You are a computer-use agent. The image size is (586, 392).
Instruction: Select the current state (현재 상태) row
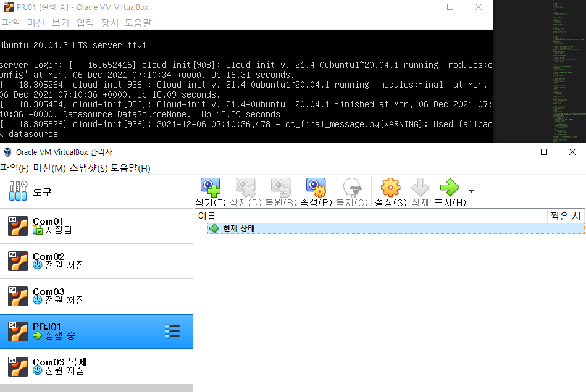tap(396, 228)
